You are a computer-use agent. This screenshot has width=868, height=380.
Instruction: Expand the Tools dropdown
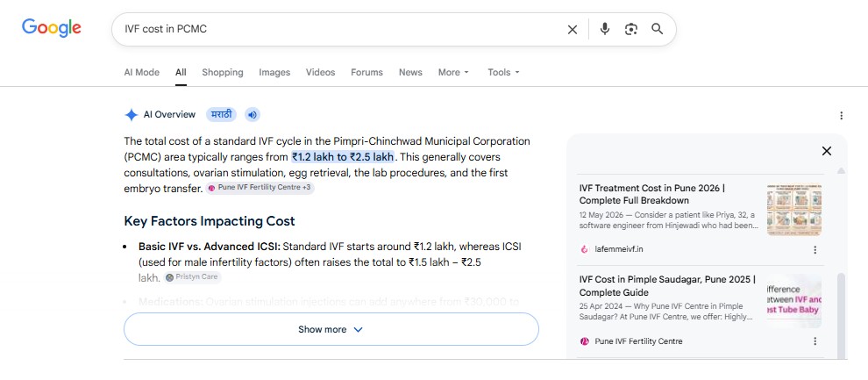[x=503, y=72]
